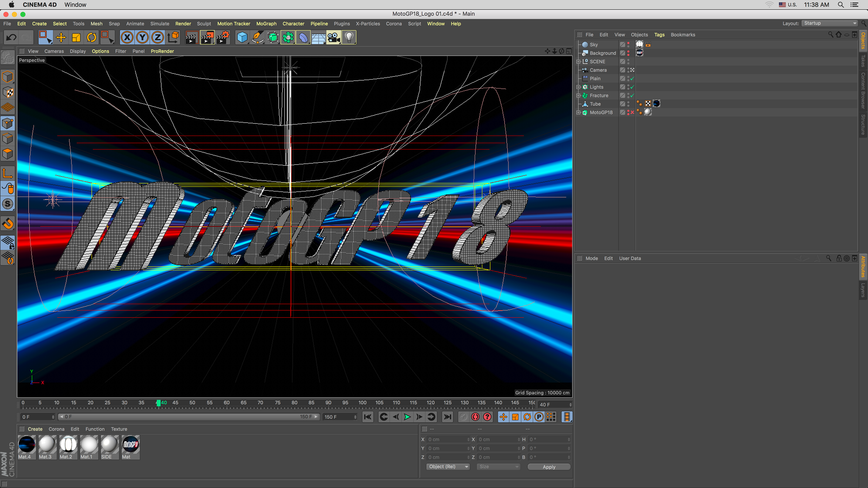Screen dimensions: 868x488
Task: Toggle X axis lock
Action: [x=127, y=37]
